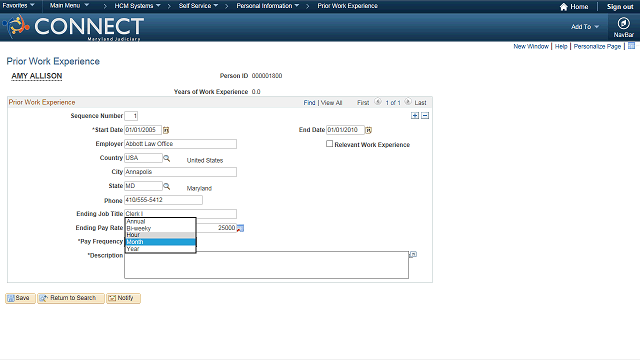Image resolution: width=640 pixels, height=360 pixels.
Task: Click the Last navigation text
Action: coord(420,102)
